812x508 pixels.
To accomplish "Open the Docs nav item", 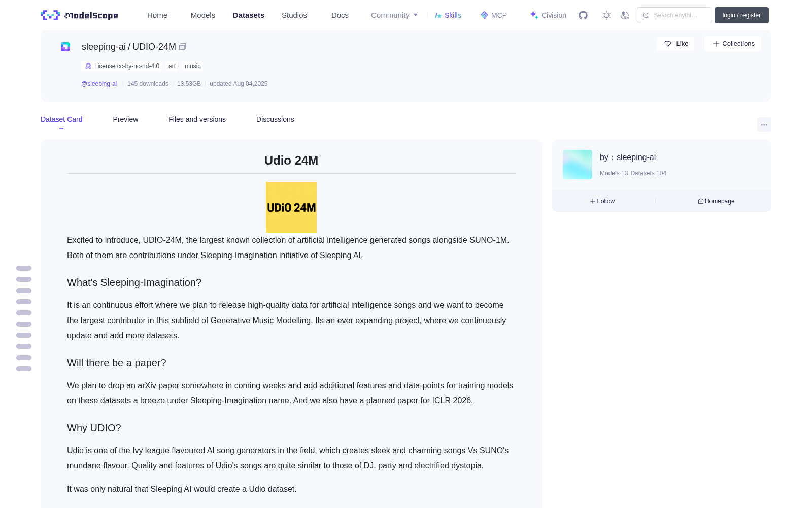I will pyautogui.click(x=340, y=15).
